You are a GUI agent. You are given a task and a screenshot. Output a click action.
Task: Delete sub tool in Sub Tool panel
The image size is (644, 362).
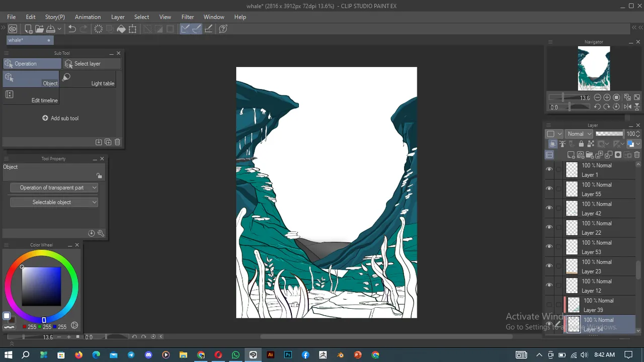[117, 142]
